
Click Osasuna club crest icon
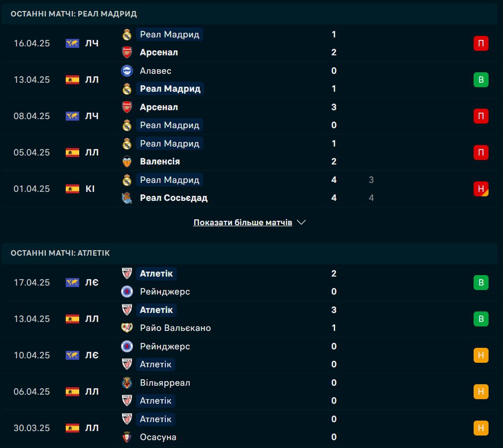tap(127, 437)
